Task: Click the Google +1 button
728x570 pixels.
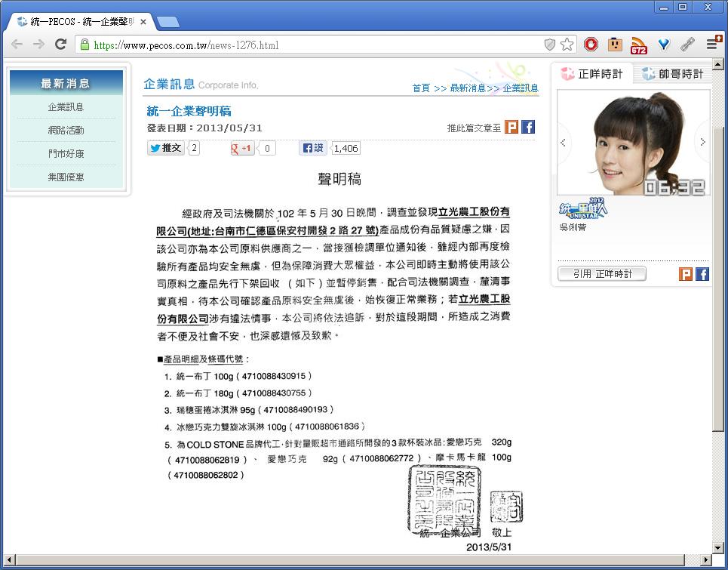Action: pos(242,148)
